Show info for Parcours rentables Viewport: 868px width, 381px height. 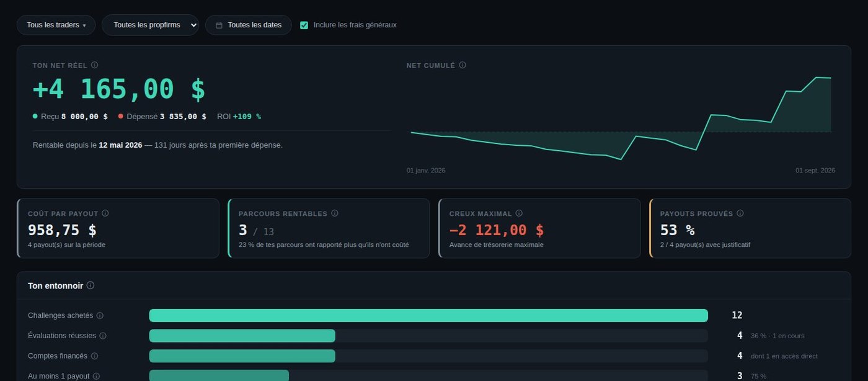335,213
